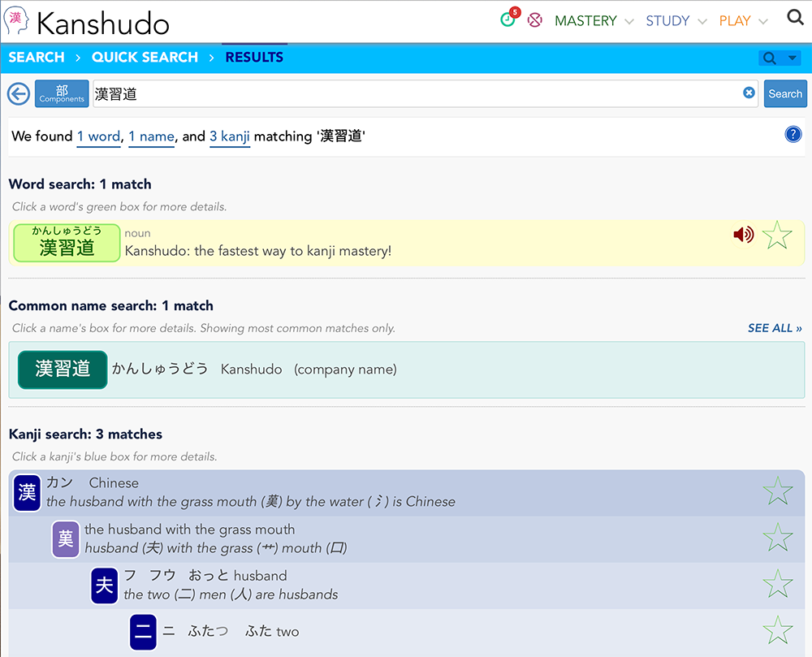Star the 二 two kanji row

pos(778,630)
